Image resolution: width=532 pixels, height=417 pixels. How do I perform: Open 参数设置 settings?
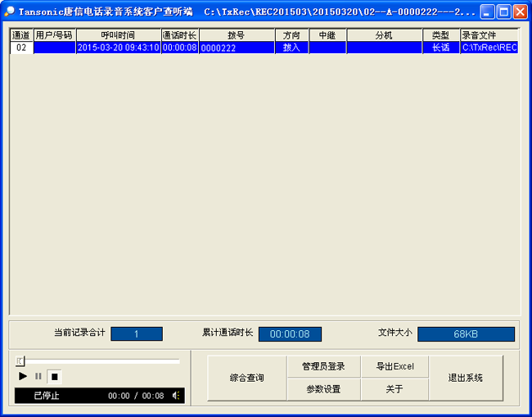[323, 389]
